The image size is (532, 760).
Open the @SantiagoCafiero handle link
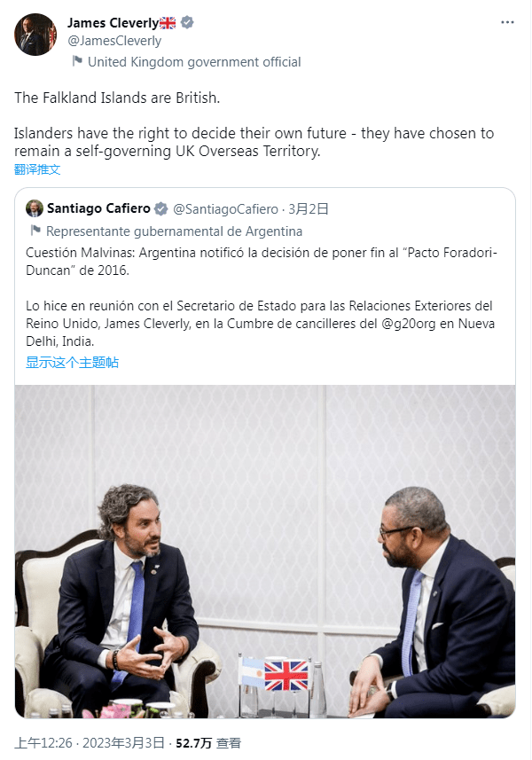[x=225, y=209]
